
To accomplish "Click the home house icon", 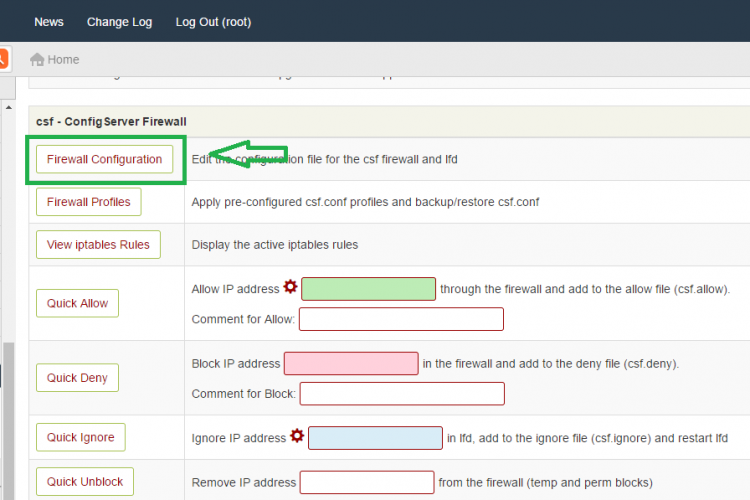I will (37, 59).
